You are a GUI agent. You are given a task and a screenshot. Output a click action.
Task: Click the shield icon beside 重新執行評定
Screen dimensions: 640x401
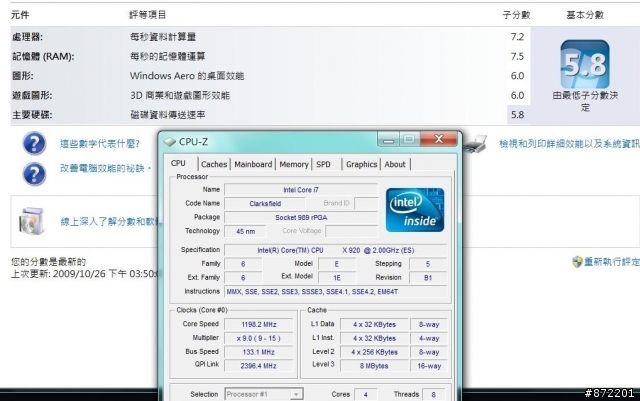click(577, 262)
